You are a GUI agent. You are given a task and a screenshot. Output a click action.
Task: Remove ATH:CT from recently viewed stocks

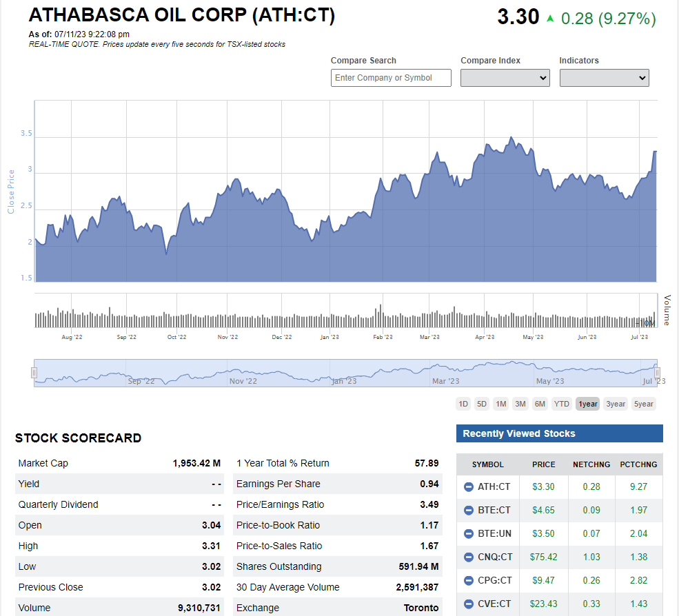(x=469, y=487)
